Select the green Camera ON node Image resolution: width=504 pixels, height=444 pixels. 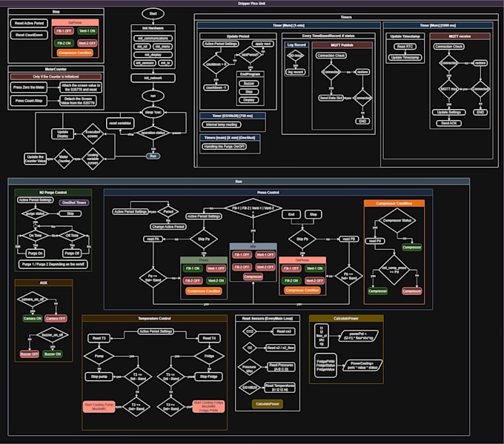(33, 318)
